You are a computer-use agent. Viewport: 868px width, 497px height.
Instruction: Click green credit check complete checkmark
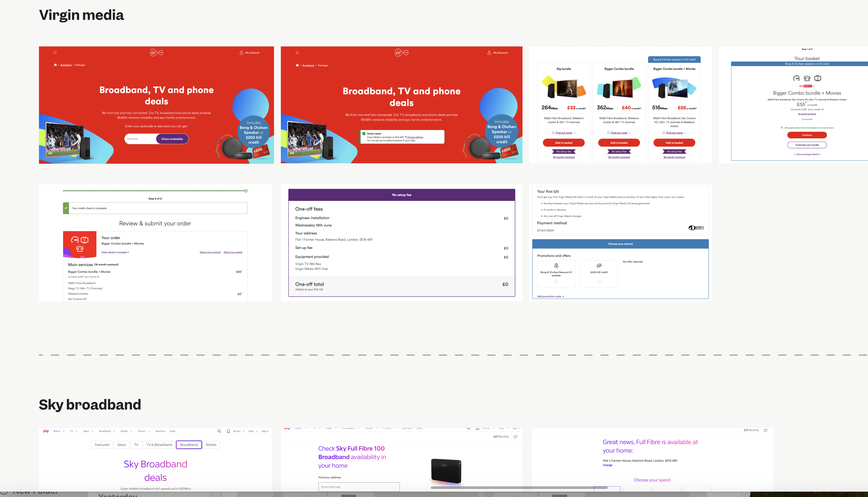(x=66, y=208)
